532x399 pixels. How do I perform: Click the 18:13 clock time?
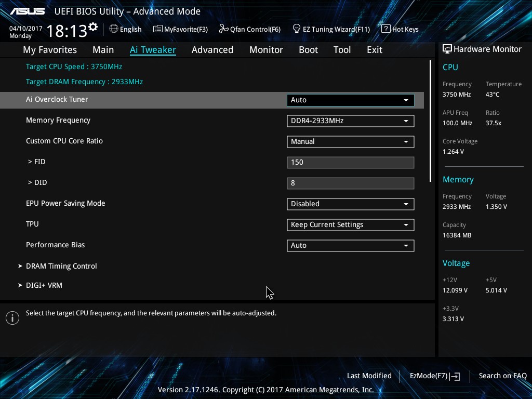coord(67,31)
